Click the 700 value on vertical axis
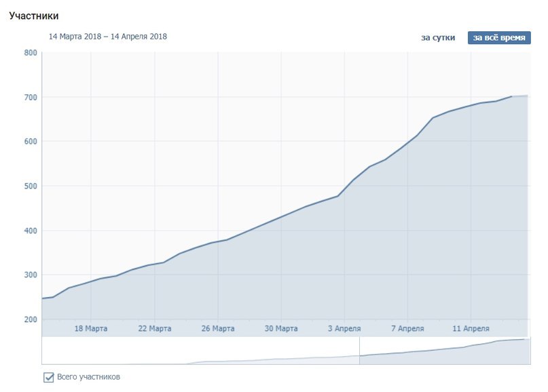Viewport: 548px width, 392px height. point(31,98)
